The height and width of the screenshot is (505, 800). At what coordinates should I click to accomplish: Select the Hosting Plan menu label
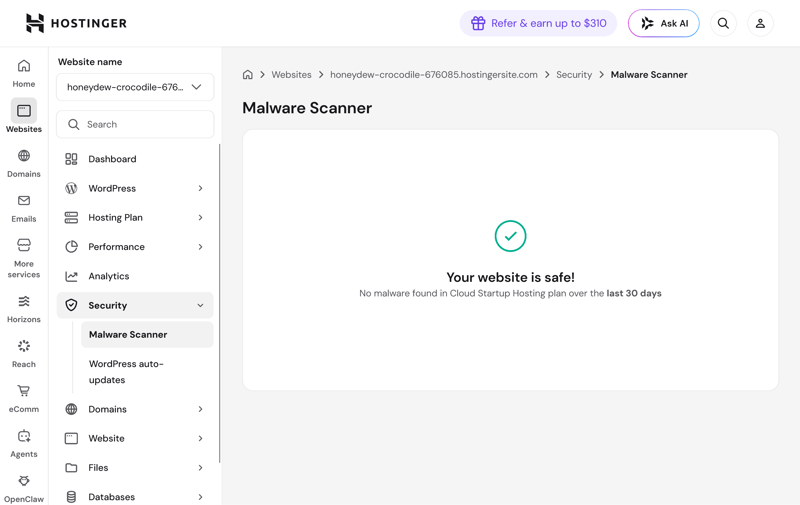pyautogui.click(x=115, y=218)
